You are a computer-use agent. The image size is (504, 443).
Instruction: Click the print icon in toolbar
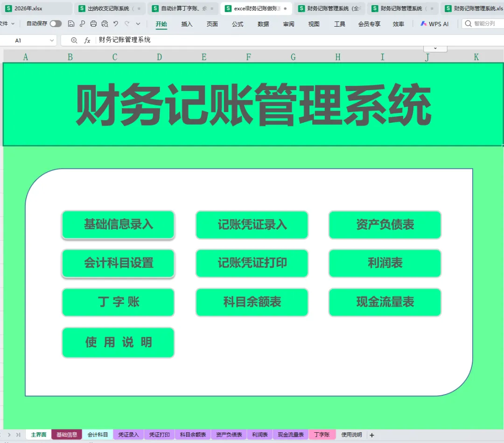pyautogui.click(x=93, y=24)
